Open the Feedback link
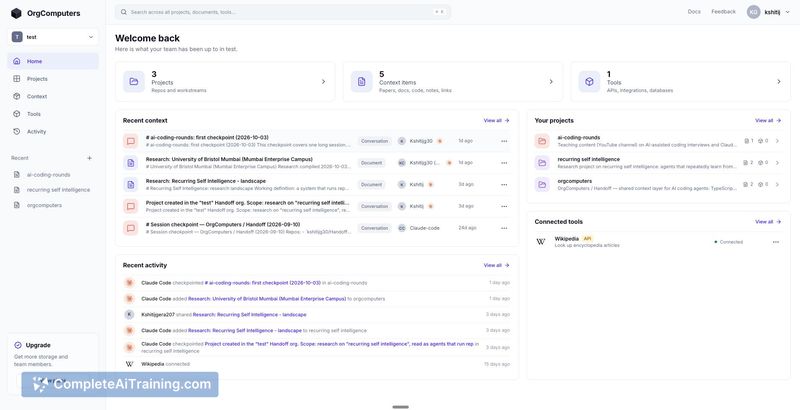Screen dimensions: 800x410 pyautogui.click(x=723, y=11)
